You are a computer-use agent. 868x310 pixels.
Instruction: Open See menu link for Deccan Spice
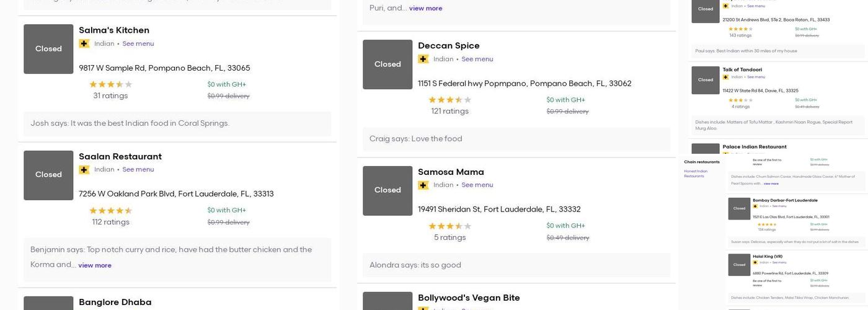coord(477,59)
